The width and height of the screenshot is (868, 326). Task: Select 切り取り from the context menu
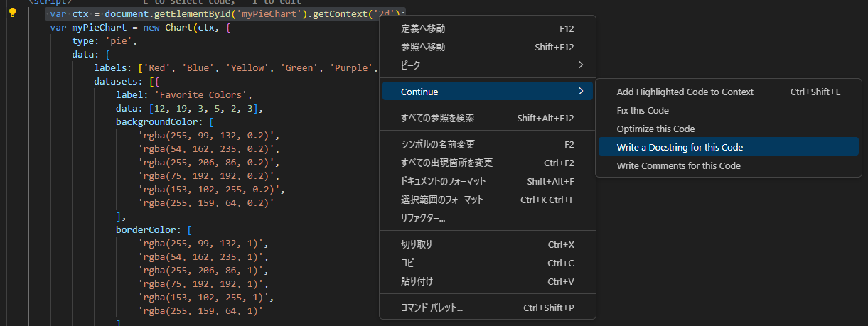488,244
